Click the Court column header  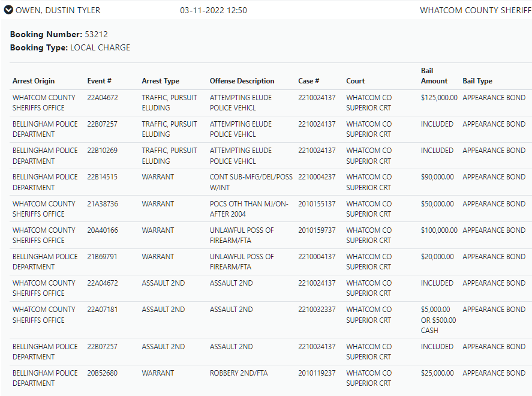pos(355,81)
